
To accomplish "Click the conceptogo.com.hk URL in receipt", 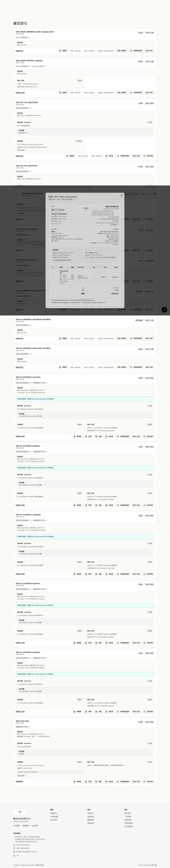I will coord(107,223).
